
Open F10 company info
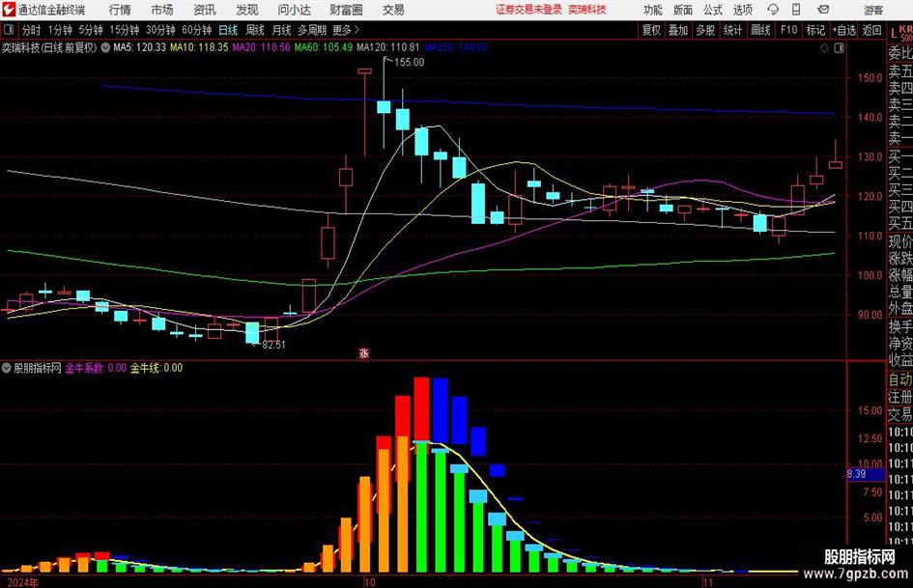point(788,30)
